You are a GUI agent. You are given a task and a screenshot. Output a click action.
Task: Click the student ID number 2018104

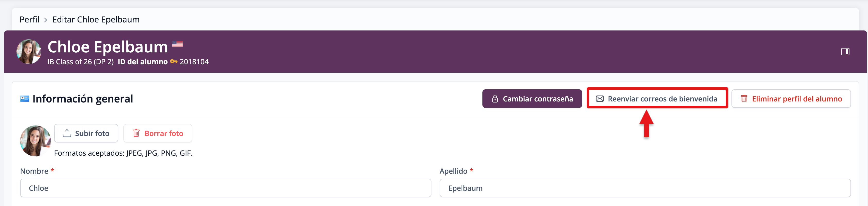(x=194, y=62)
